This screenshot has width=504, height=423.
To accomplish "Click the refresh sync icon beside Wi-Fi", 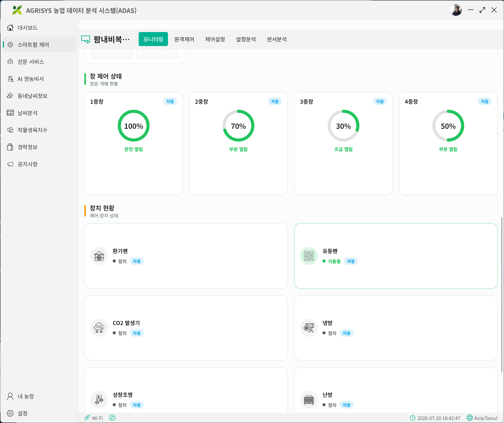I will coord(112,418).
